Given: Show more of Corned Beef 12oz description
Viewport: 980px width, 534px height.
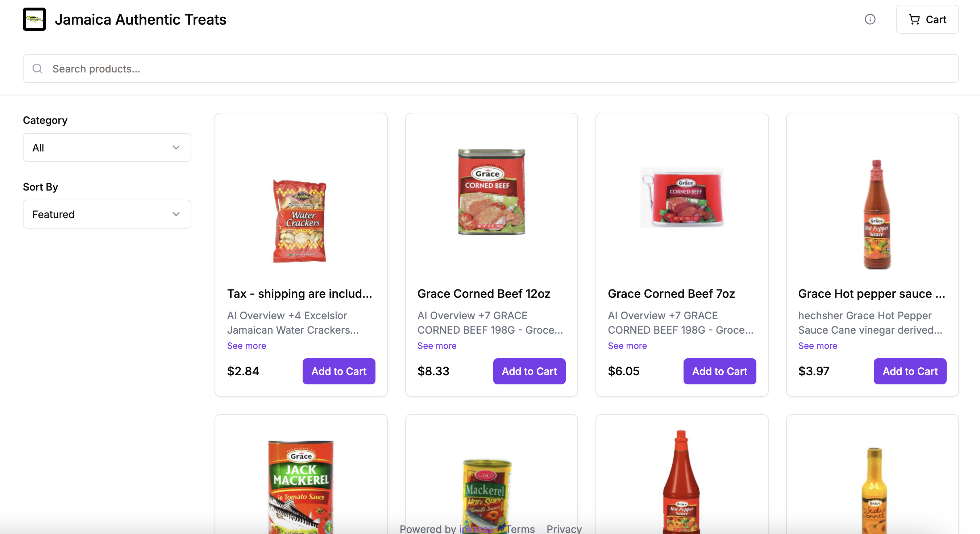Looking at the screenshot, I should click(x=437, y=346).
